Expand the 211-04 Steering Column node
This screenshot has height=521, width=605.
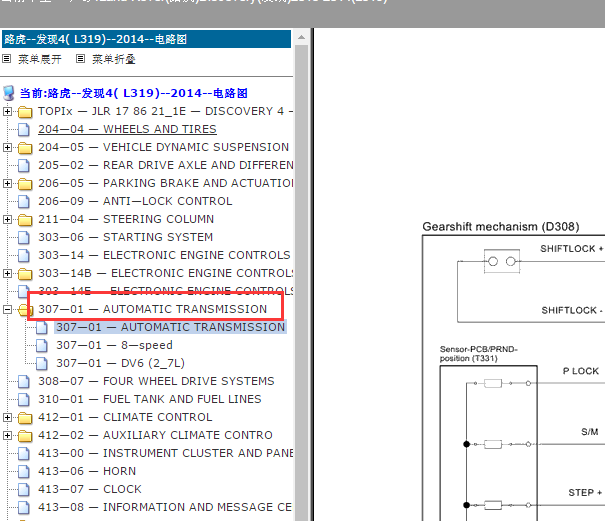tap(7, 220)
